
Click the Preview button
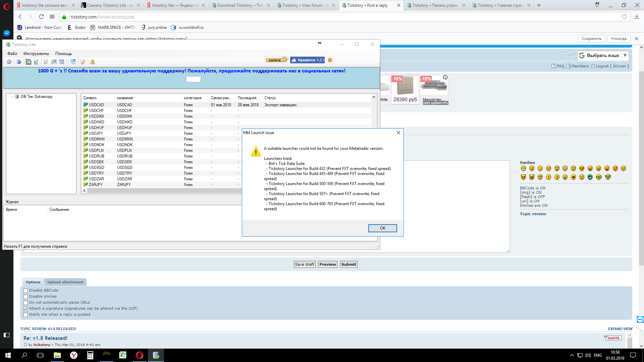[328, 264]
